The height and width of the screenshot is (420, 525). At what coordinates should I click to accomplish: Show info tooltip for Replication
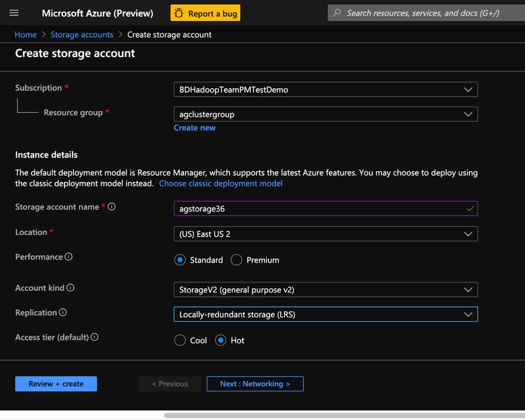[x=63, y=312]
